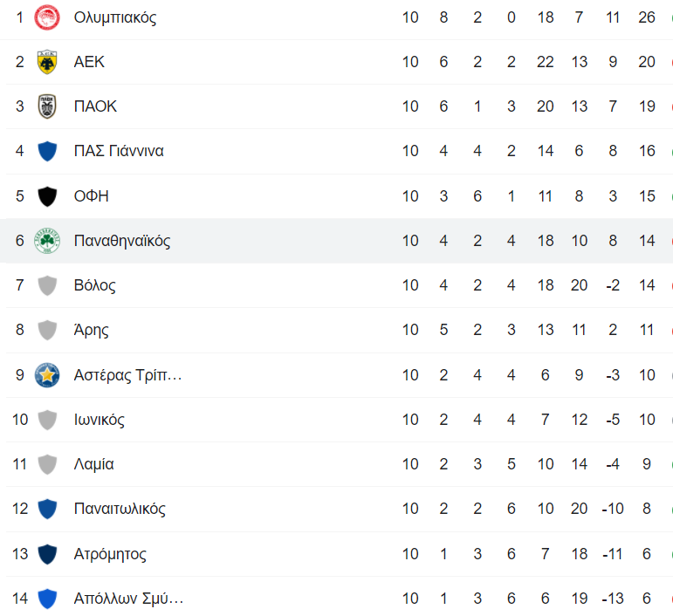Click the Αστέρας Τρίπολης star crest
The image size is (673, 616).
pyautogui.click(x=47, y=375)
